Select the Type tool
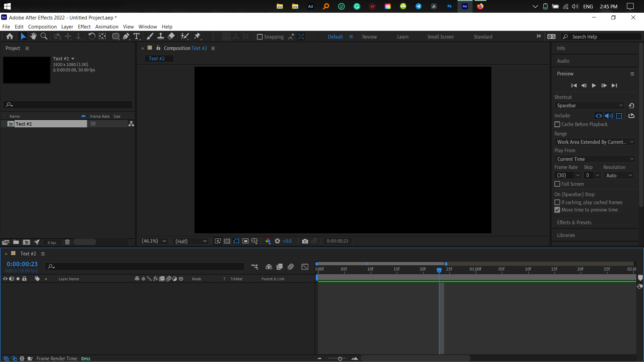Screen dimensions: 644x362 click(x=137, y=36)
